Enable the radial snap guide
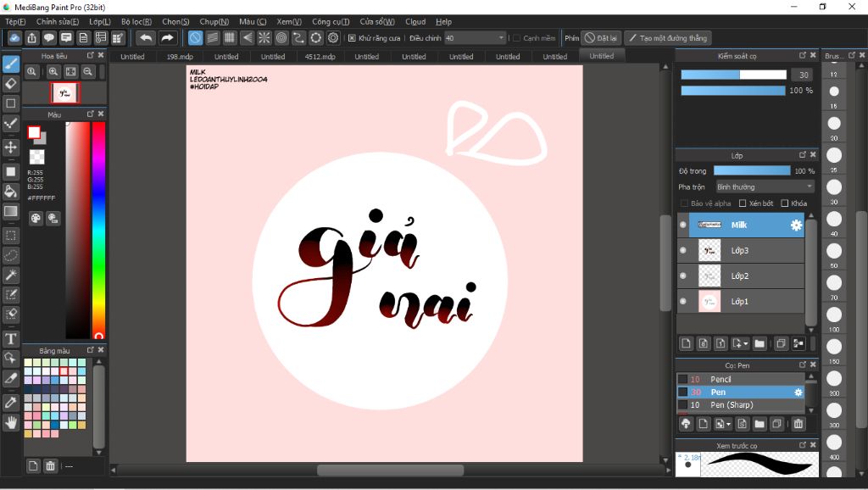Image resolution: width=868 pixels, height=490 pixels. pos(264,38)
